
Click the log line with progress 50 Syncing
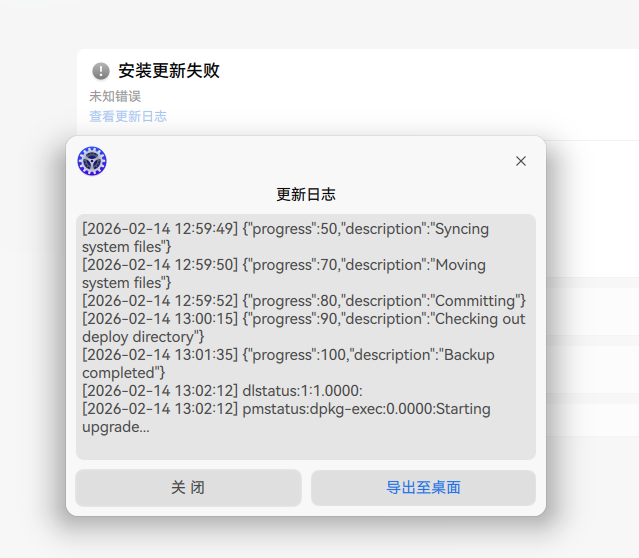pos(285,238)
